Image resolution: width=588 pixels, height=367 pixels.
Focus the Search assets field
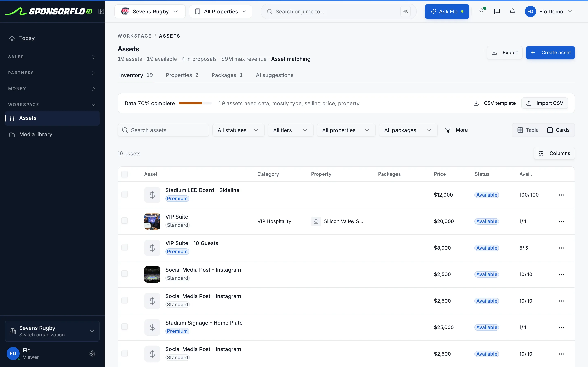163,130
